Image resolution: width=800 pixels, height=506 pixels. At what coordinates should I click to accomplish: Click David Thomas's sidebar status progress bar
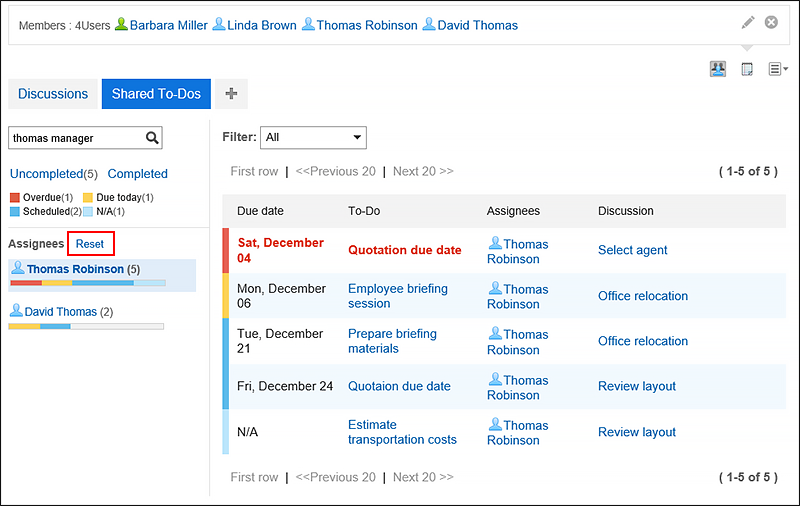pos(86,326)
